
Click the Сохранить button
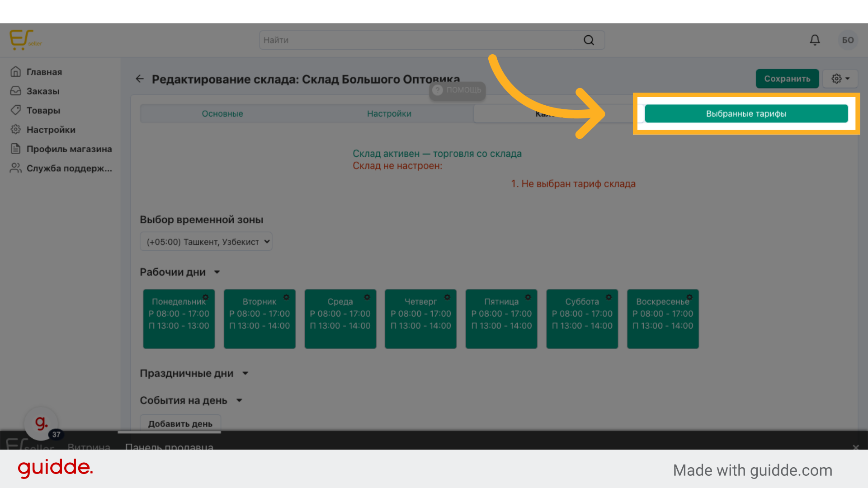coord(787,79)
